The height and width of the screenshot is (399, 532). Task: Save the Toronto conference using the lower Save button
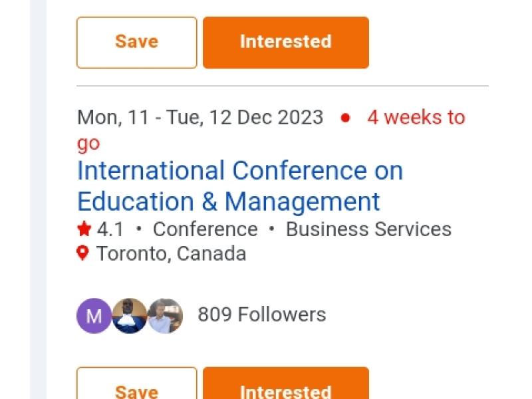tap(136, 385)
